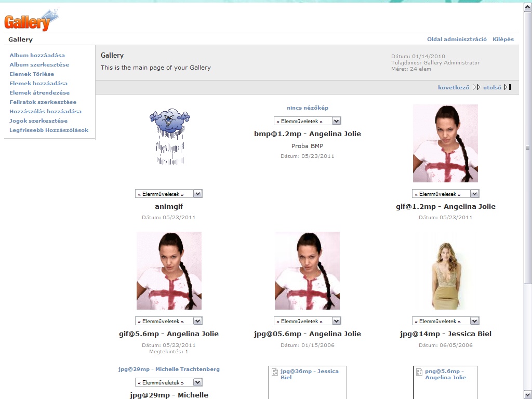Click Megtekintés: 1 text
Image resolution: width=532 pixels, height=399 pixels.
(x=169, y=352)
